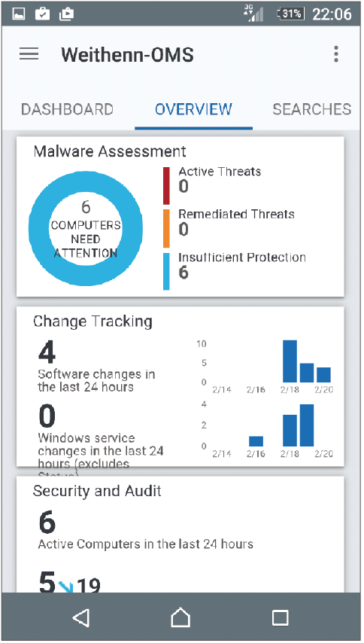Open the three-dot overflow menu

click(x=335, y=54)
